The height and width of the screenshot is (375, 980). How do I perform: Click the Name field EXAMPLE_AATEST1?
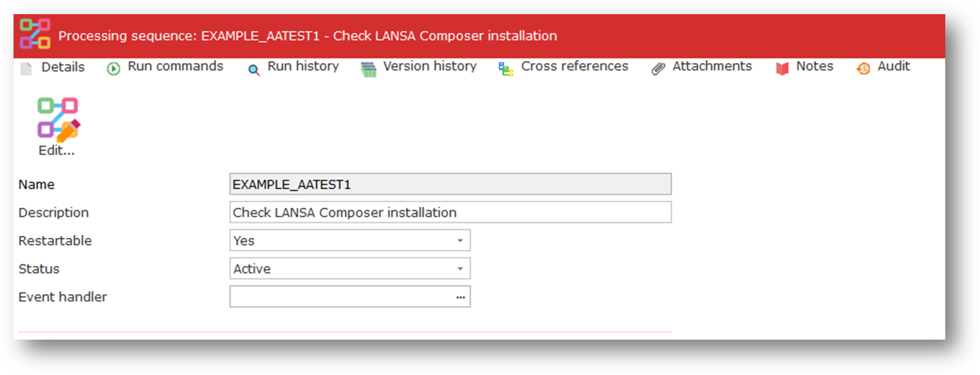(x=450, y=184)
